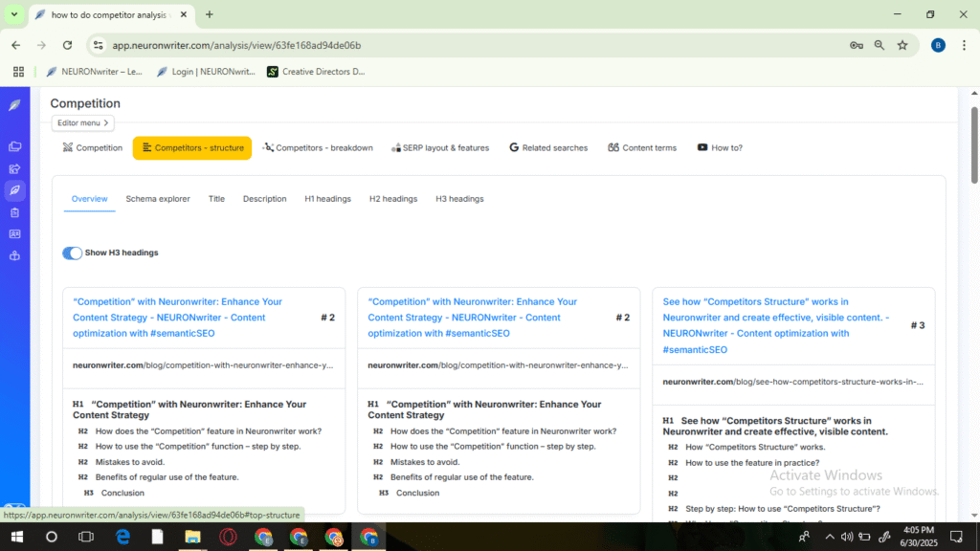This screenshot has width=980, height=551.
Task: View the H1 headings sub-tab
Action: coord(327,199)
